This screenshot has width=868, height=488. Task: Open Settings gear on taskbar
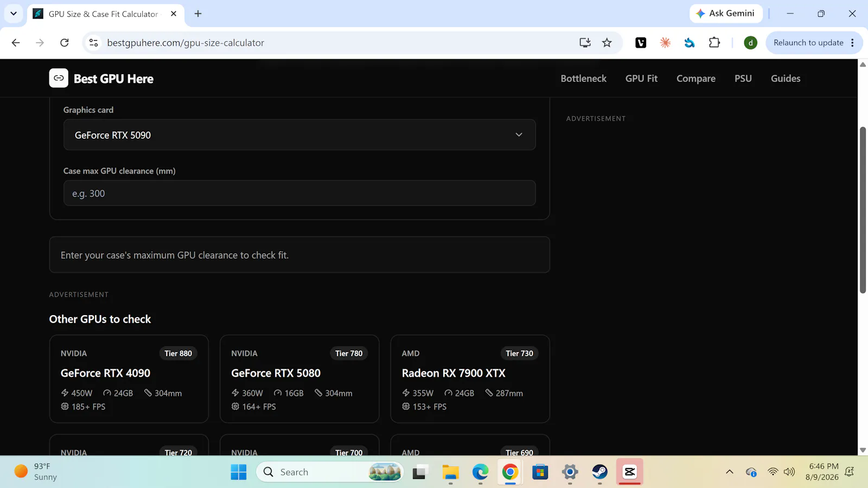(x=570, y=472)
